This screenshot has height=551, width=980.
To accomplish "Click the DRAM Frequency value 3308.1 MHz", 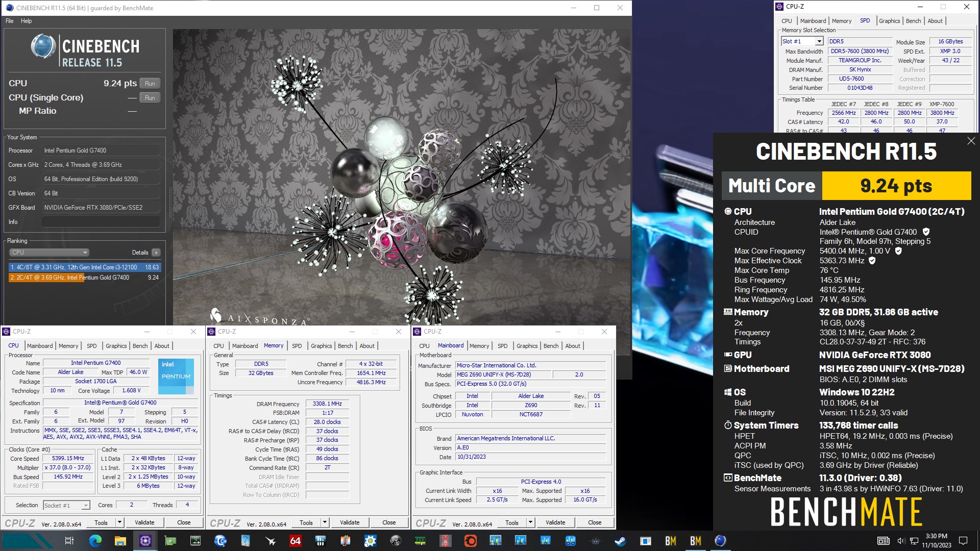I will tap(327, 404).
